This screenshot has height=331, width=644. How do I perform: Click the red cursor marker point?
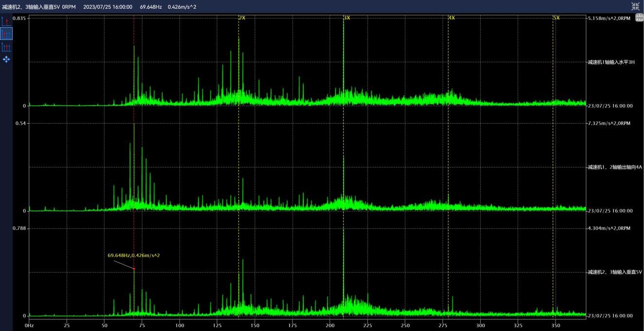(x=134, y=269)
